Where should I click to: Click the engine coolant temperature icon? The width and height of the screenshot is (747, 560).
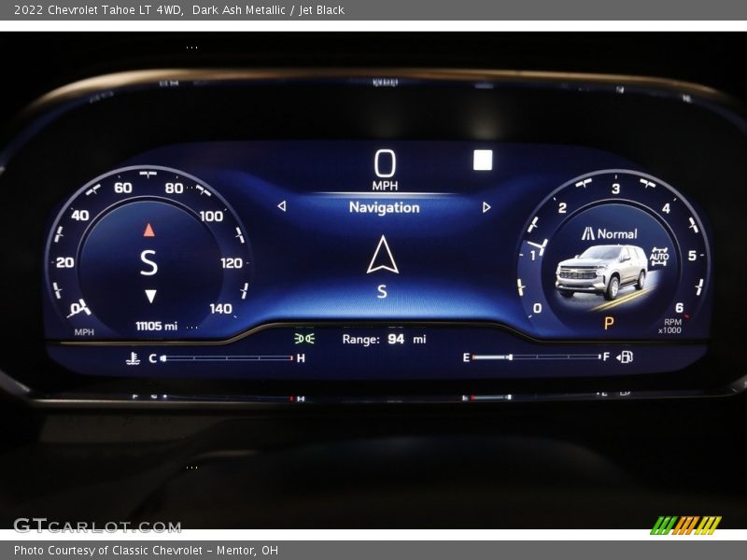(133, 358)
